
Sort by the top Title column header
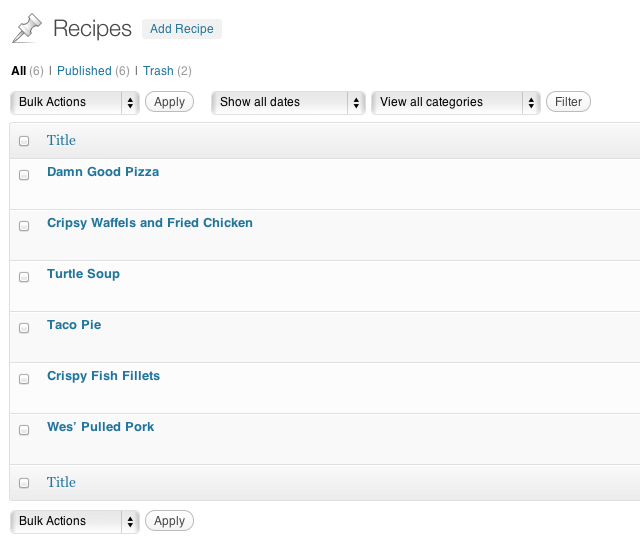point(61,141)
